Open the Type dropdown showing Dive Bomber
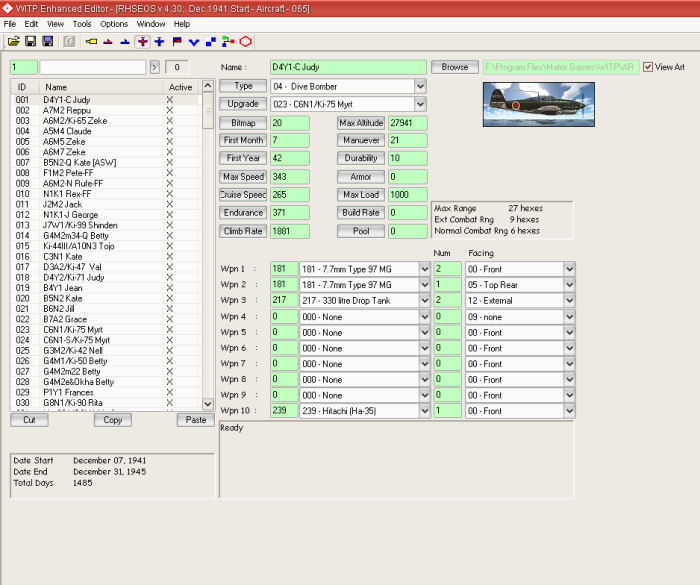 click(420, 87)
